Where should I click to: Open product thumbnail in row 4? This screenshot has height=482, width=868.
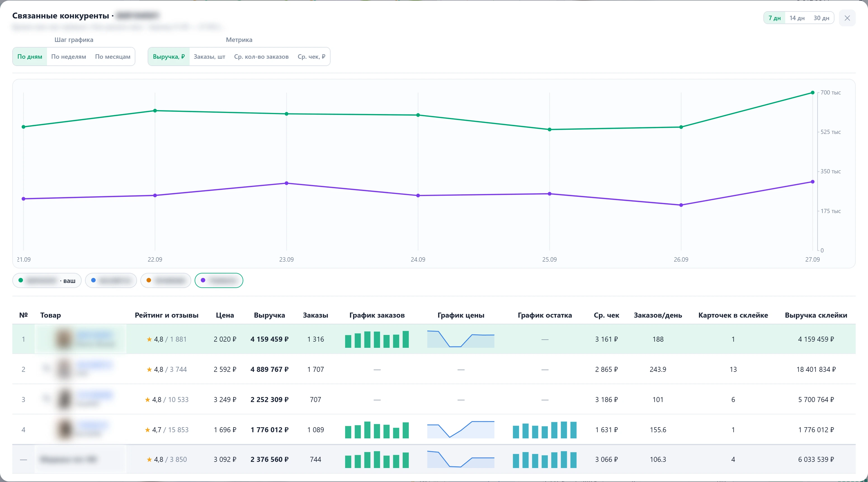tap(64, 429)
